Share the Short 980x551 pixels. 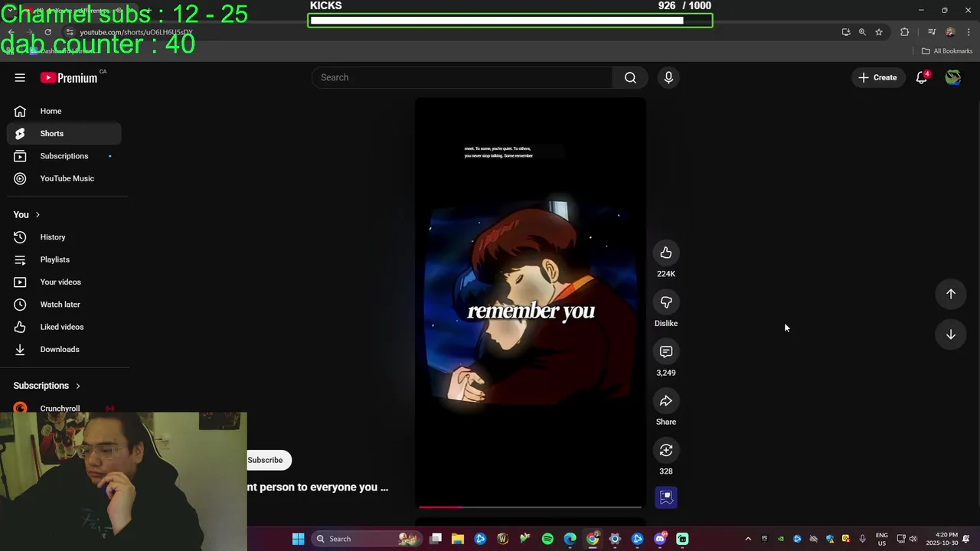pyautogui.click(x=666, y=401)
